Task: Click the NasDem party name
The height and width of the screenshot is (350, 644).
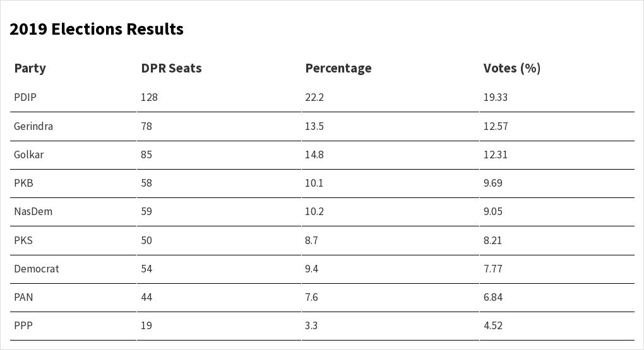Action: (33, 211)
